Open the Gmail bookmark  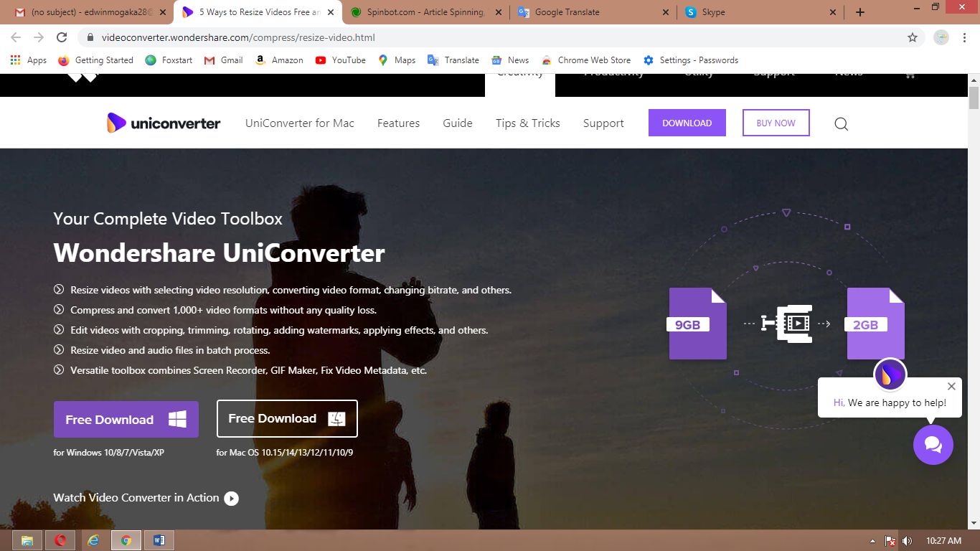pyautogui.click(x=223, y=60)
